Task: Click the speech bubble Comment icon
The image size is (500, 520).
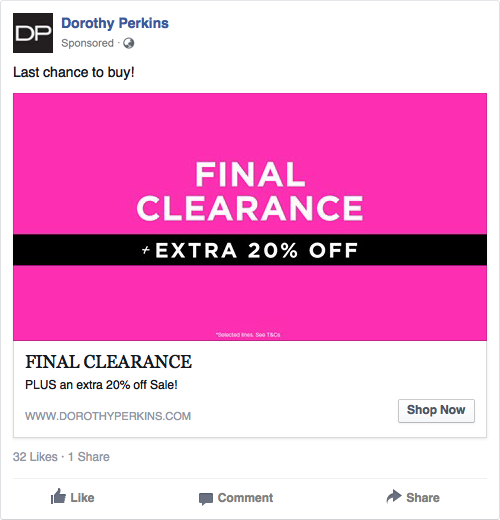Action: point(206,499)
